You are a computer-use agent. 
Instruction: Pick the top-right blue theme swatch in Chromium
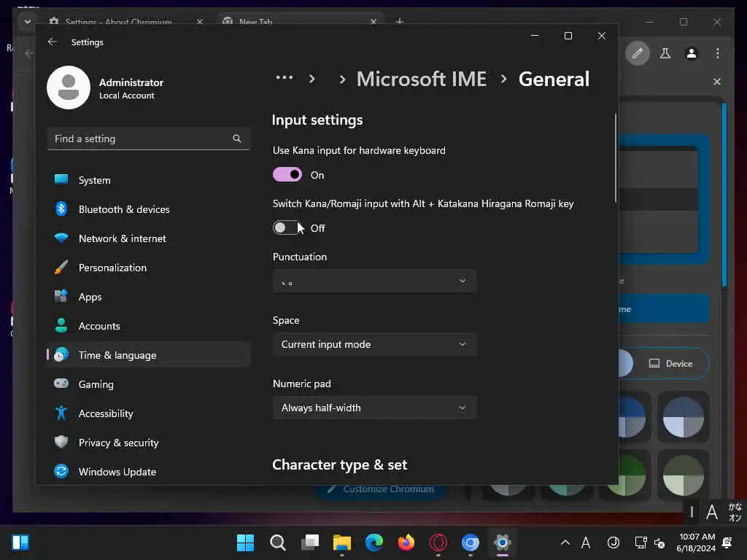pos(683,416)
